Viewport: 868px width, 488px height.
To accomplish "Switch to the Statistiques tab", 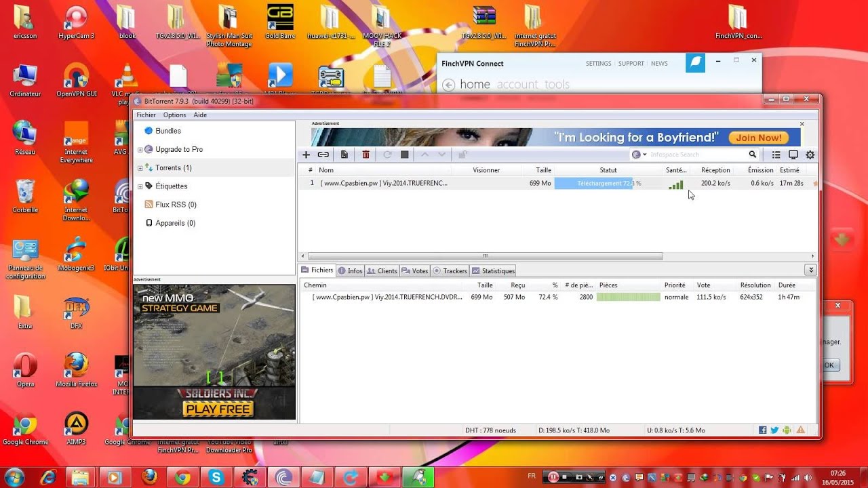I will pos(493,270).
